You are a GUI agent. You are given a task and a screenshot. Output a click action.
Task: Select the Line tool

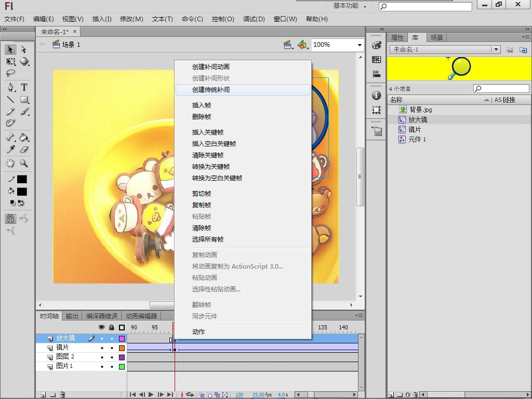point(10,99)
